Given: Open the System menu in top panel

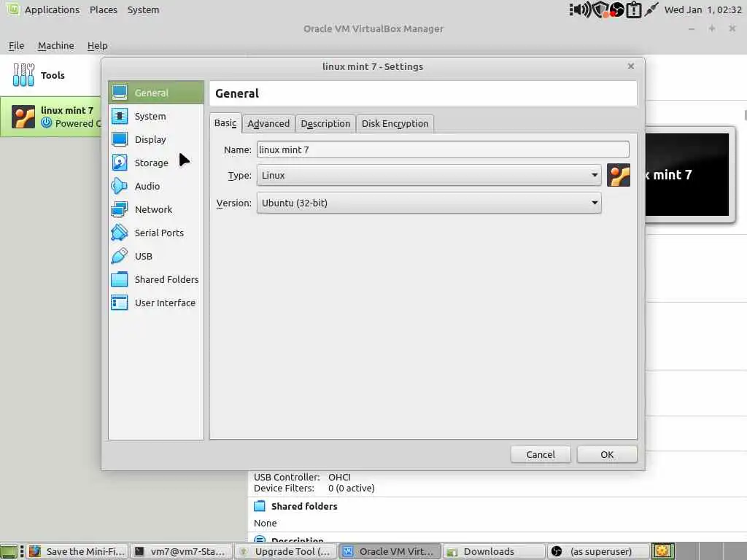Looking at the screenshot, I should (x=144, y=9).
